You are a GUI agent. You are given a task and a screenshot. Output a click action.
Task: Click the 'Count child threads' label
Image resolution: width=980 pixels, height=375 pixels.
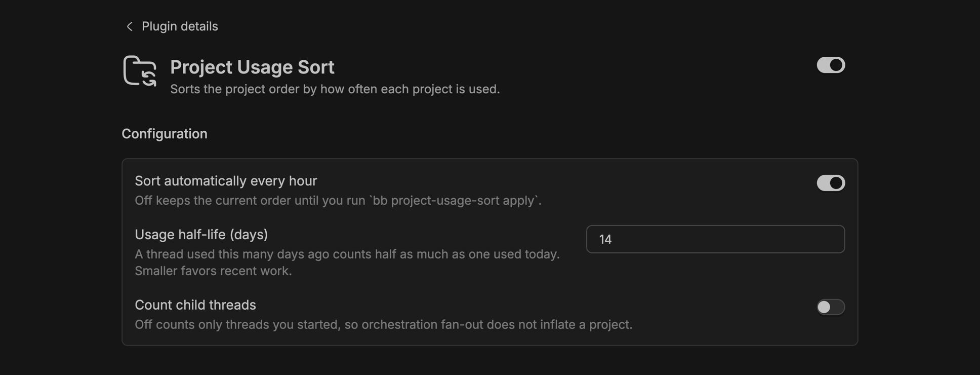click(195, 305)
